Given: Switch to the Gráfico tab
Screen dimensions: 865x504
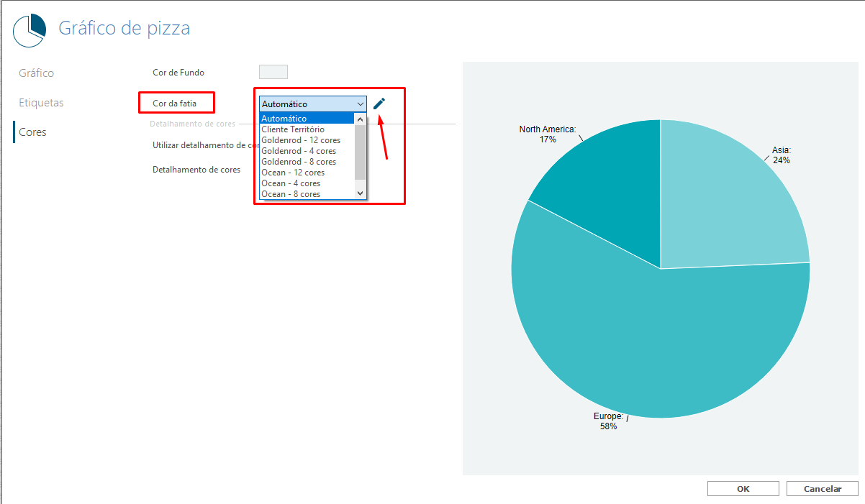Looking at the screenshot, I should 37,73.
